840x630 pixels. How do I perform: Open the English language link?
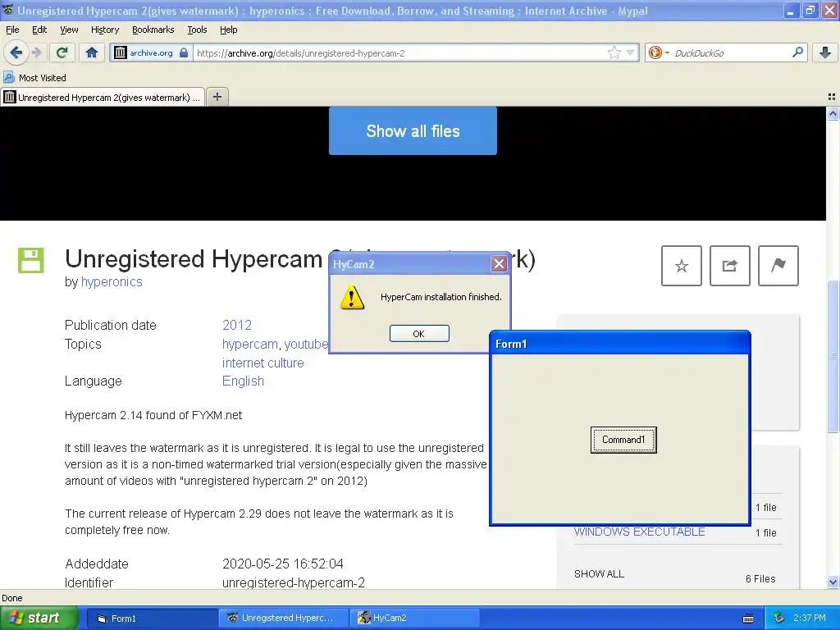pos(243,381)
